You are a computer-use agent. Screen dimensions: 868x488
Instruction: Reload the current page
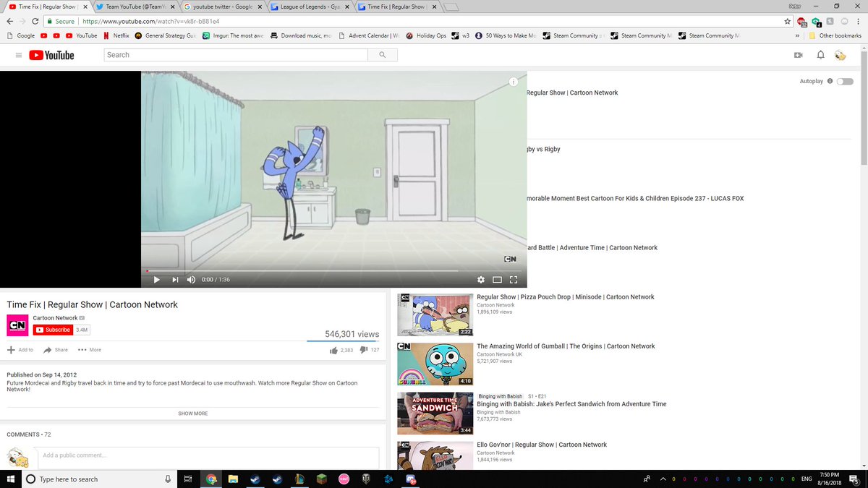click(35, 21)
